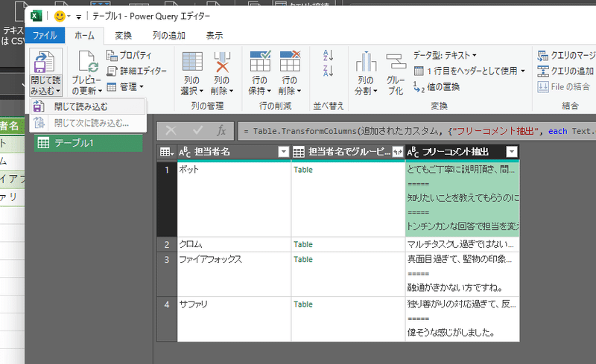Click the fx icon in formula bar
Screen dimensions: 596x364
coord(221,131)
